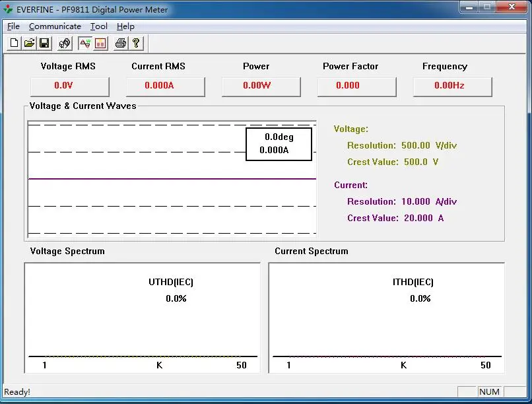Click the Ready! status bar text

click(17, 392)
